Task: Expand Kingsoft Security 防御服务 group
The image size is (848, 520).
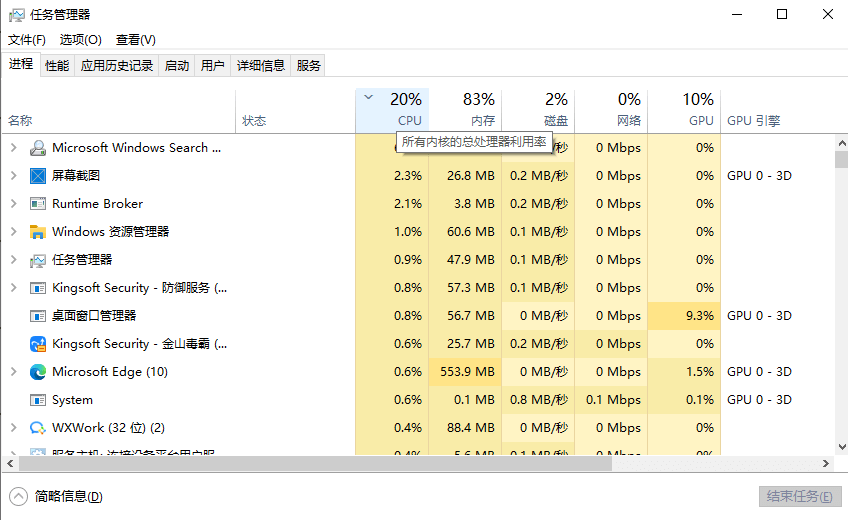Action: click(x=14, y=288)
